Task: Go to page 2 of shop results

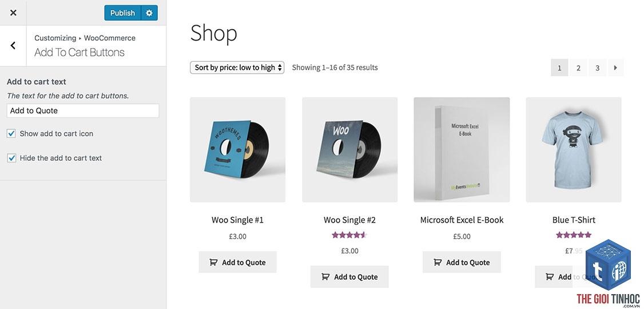Action: coord(578,68)
